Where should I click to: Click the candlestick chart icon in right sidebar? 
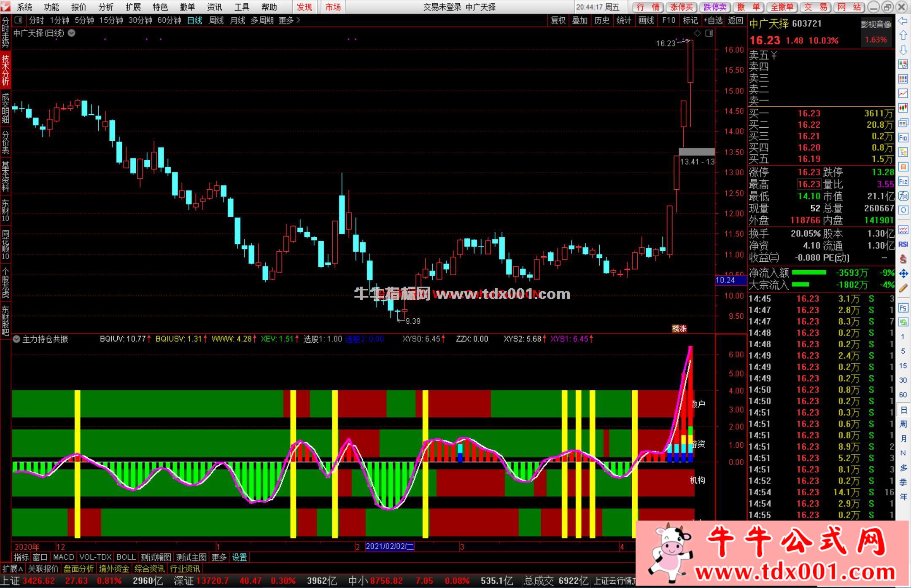coord(903,108)
